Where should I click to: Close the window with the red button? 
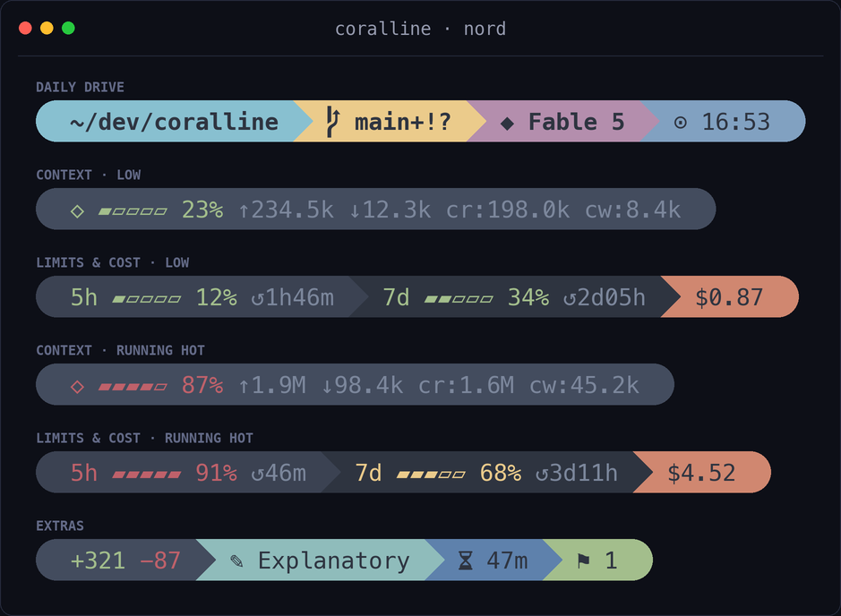point(25,28)
